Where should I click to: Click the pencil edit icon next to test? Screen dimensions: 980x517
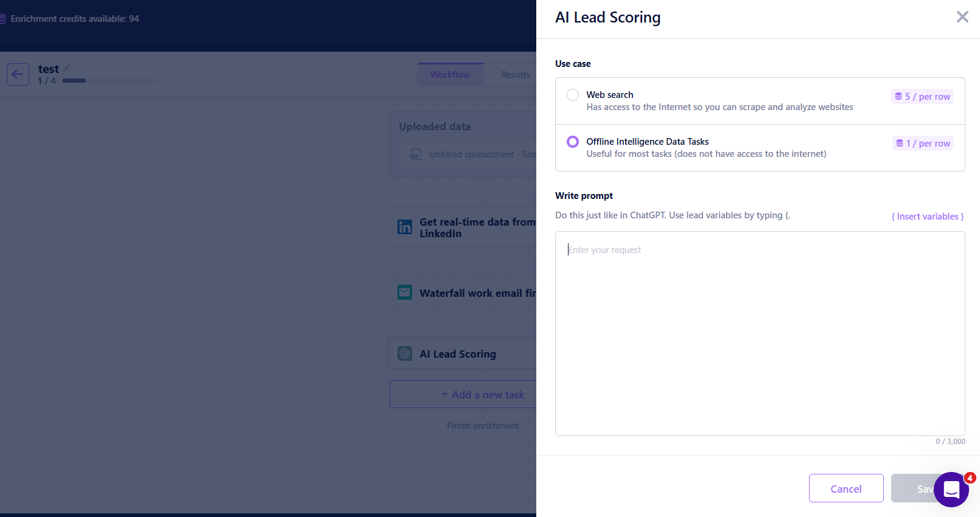(66, 68)
